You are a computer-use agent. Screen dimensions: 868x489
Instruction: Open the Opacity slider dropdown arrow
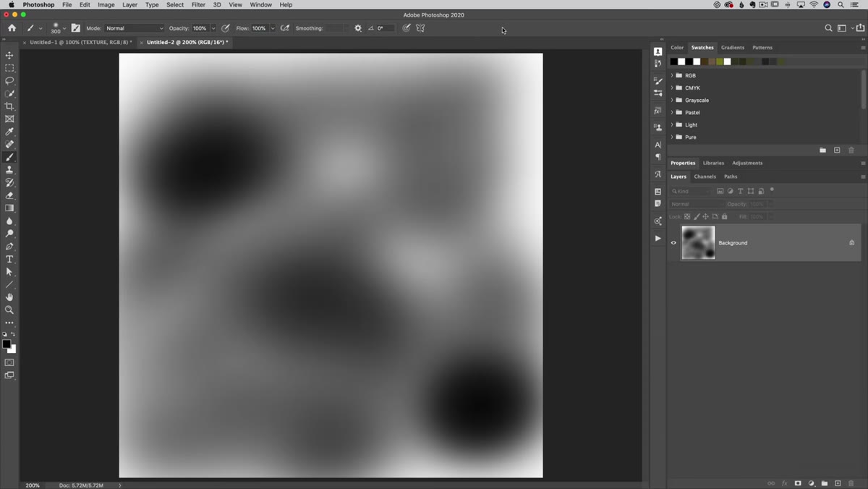(213, 28)
